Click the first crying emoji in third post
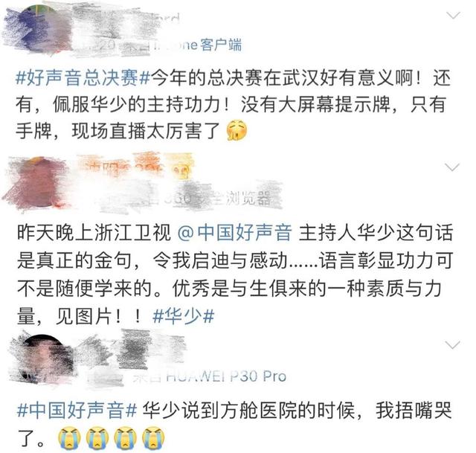476x453 pixels. 69,437
